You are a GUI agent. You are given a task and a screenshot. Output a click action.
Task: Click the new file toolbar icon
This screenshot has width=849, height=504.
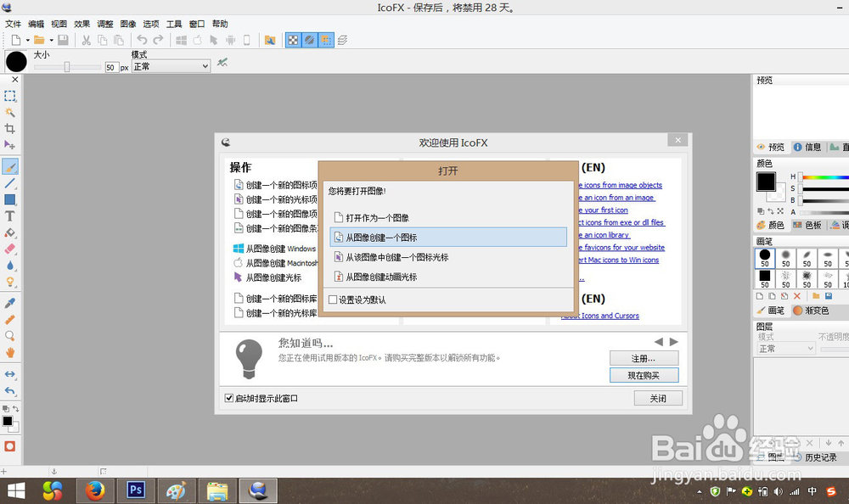pyautogui.click(x=16, y=40)
